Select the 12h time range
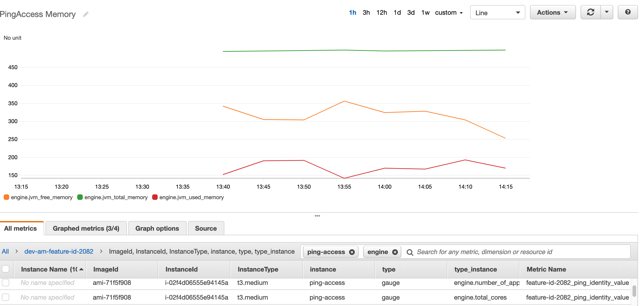 (x=382, y=12)
